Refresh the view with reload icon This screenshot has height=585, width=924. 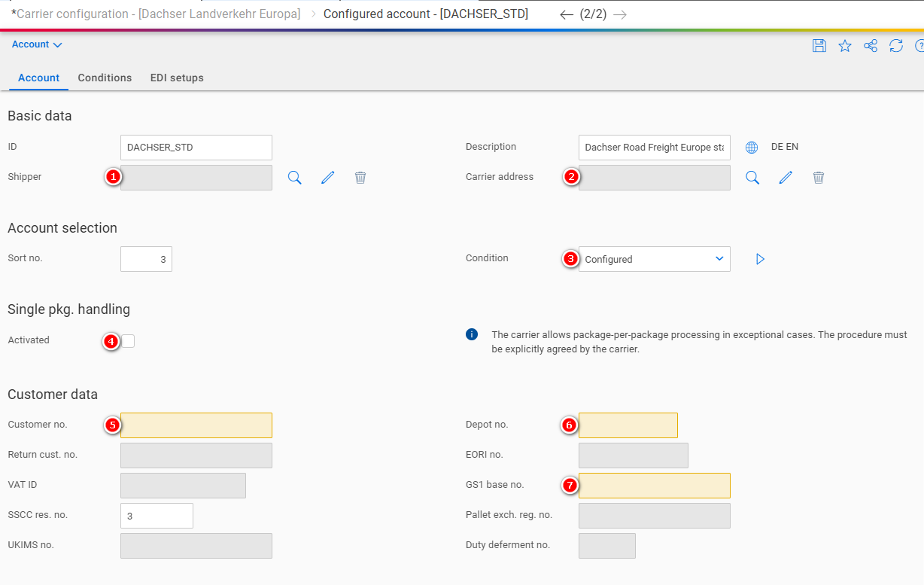click(896, 46)
